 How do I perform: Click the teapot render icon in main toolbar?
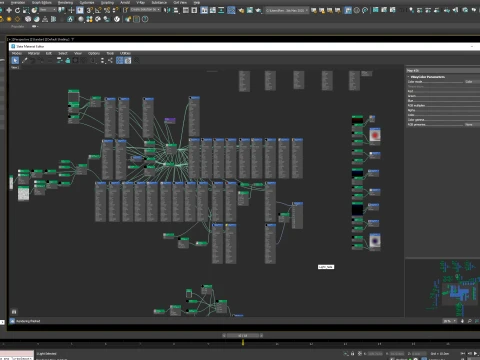(x=258, y=10)
